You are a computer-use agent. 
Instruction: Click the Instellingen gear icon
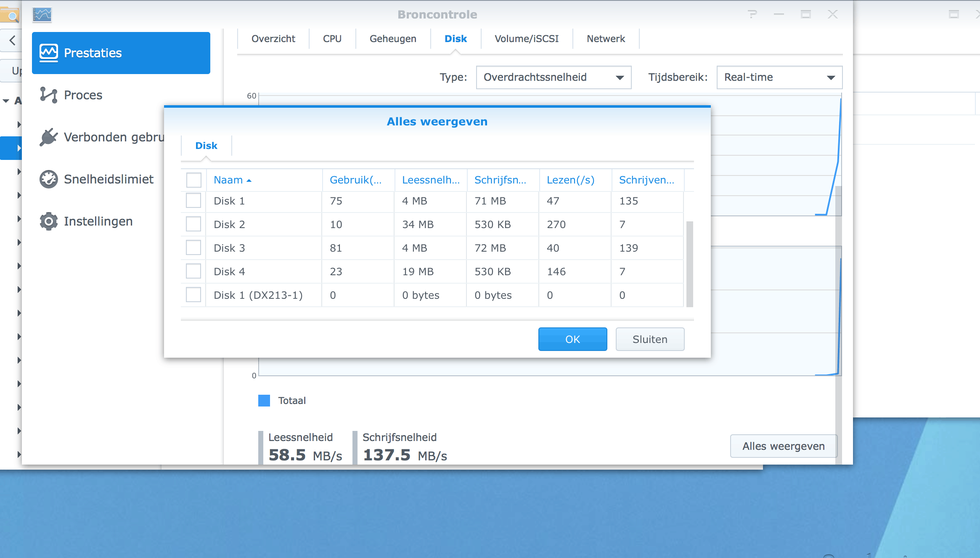pyautogui.click(x=49, y=221)
